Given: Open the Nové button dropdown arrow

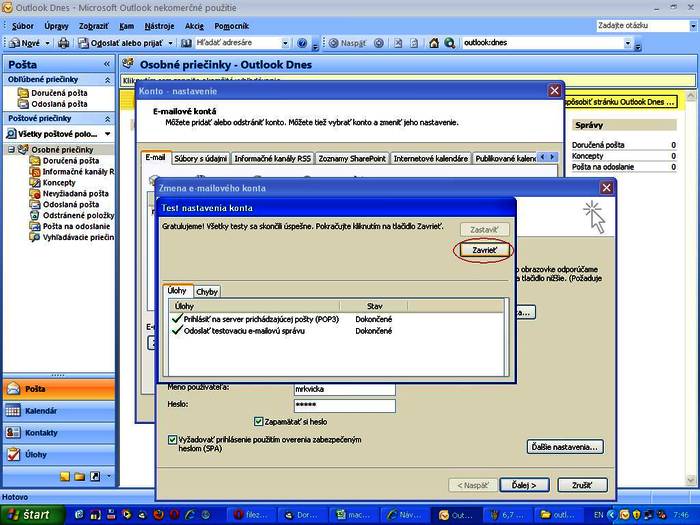Looking at the screenshot, I should tap(47, 43).
